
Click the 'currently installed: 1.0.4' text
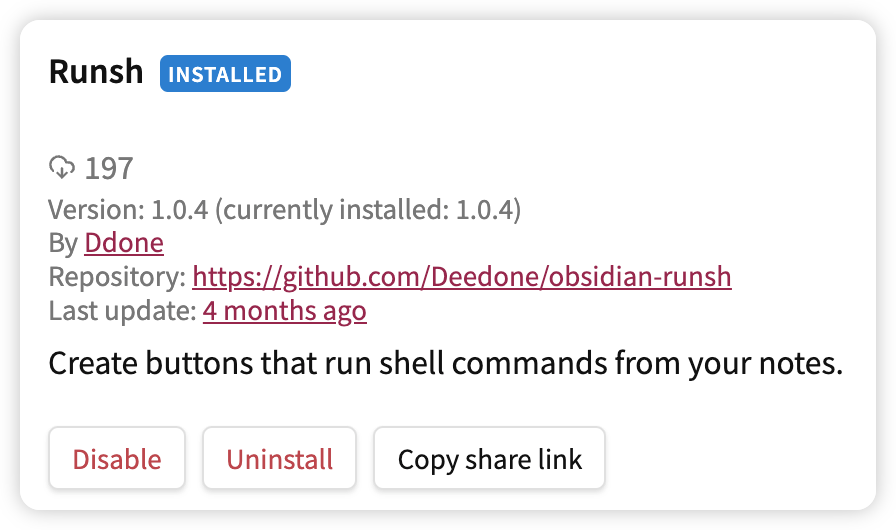(368, 210)
